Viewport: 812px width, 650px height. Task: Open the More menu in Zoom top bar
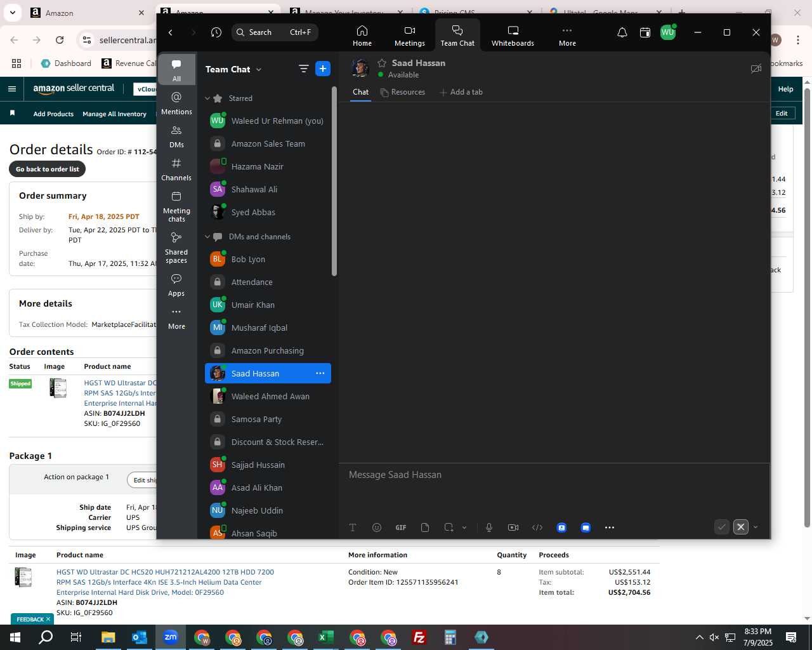pyautogui.click(x=567, y=36)
